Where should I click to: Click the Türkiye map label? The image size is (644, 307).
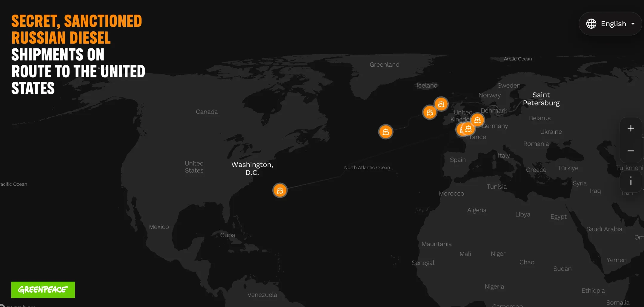pos(568,168)
